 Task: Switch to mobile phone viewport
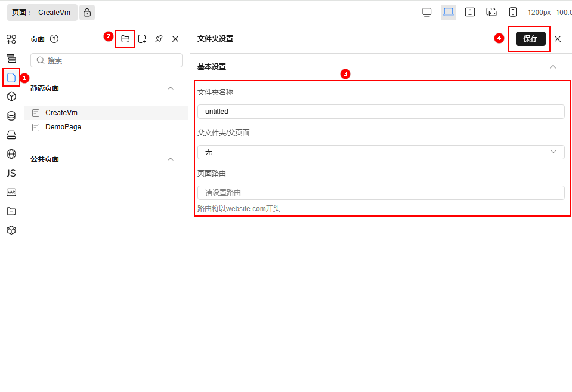click(x=513, y=13)
